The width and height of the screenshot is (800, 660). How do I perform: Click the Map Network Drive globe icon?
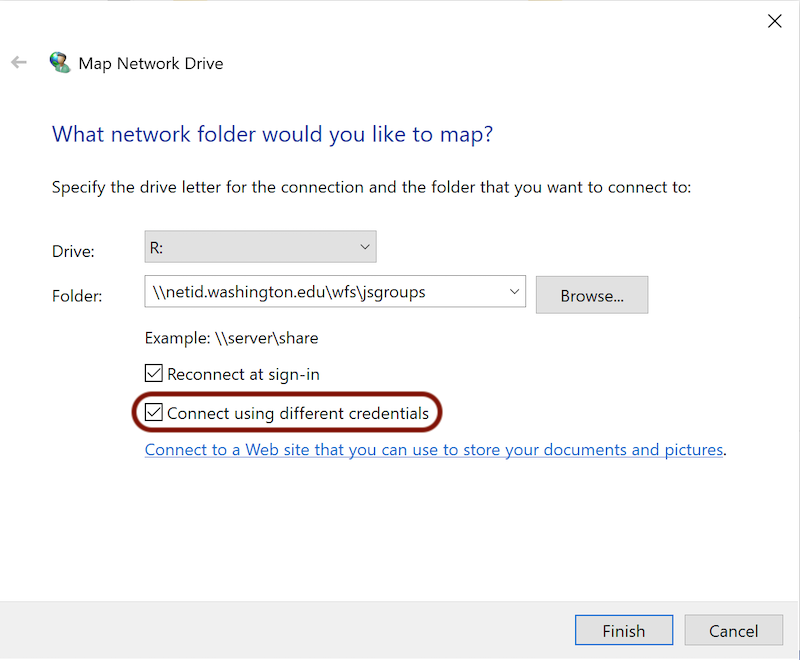click(60, 62)
